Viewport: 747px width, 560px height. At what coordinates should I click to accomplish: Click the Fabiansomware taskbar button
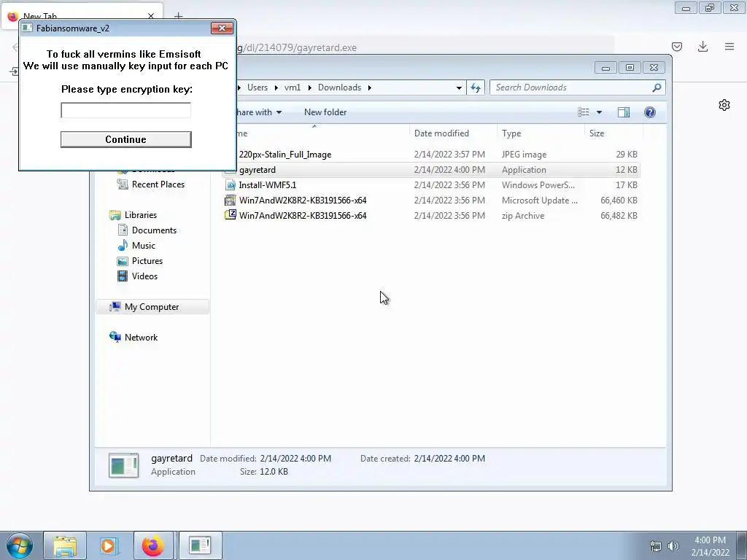pyautogui.click(x=200, y=545)
